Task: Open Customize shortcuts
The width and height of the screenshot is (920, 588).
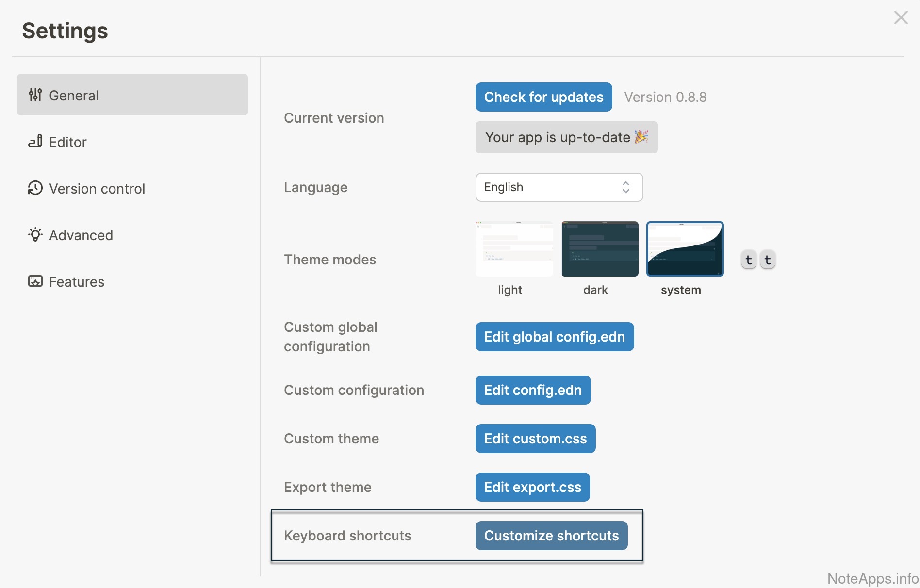Action: [x=551, y=536]
